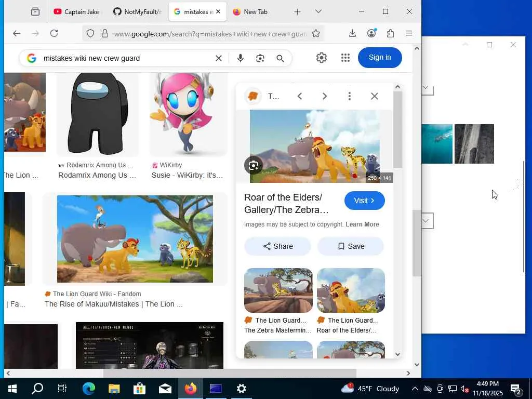Viewport: 532px width, 399px height.
Task: Expand the list all tabs chevron
Action: [x=318, y=11]
